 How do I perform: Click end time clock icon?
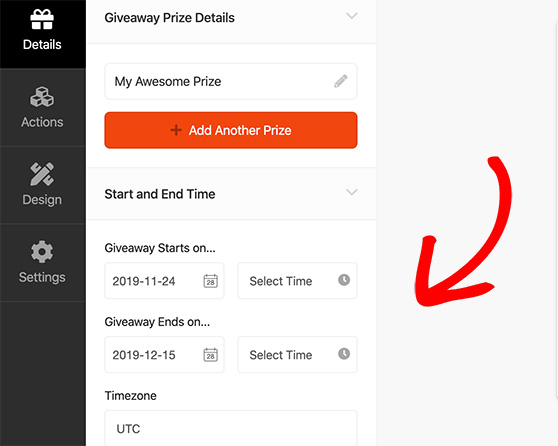[344, 353]
